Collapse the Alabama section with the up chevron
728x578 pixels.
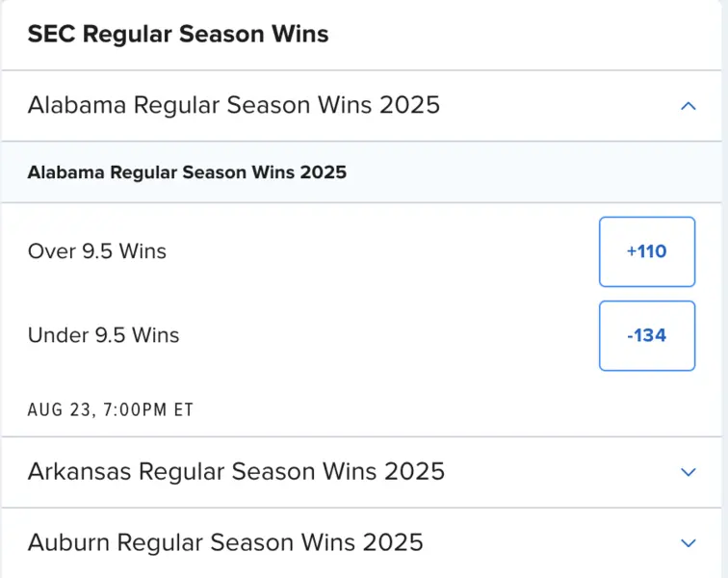coord(688,106)
